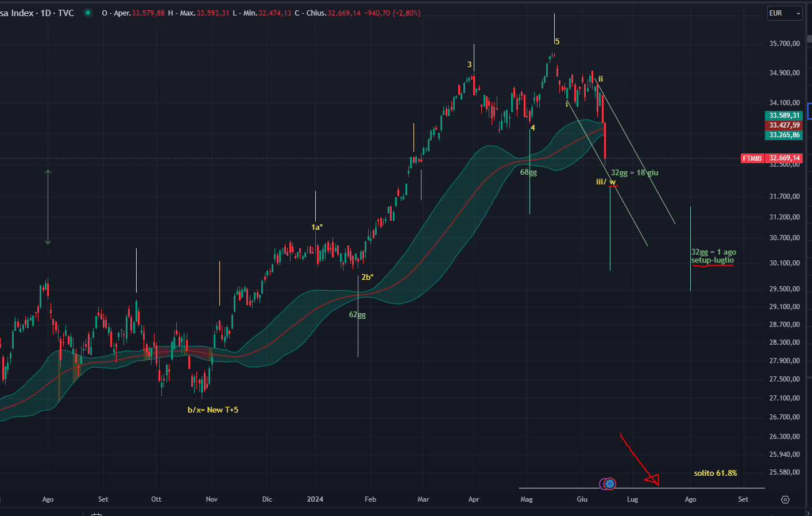Viewport: 812px width, 516px height.
Task: Click the 'Nov' time axis label
Action: tap(212, 499)
